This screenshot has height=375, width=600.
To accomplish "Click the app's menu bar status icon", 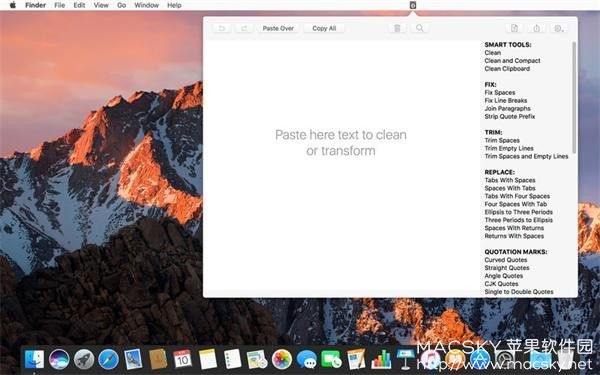I will 412,5.
